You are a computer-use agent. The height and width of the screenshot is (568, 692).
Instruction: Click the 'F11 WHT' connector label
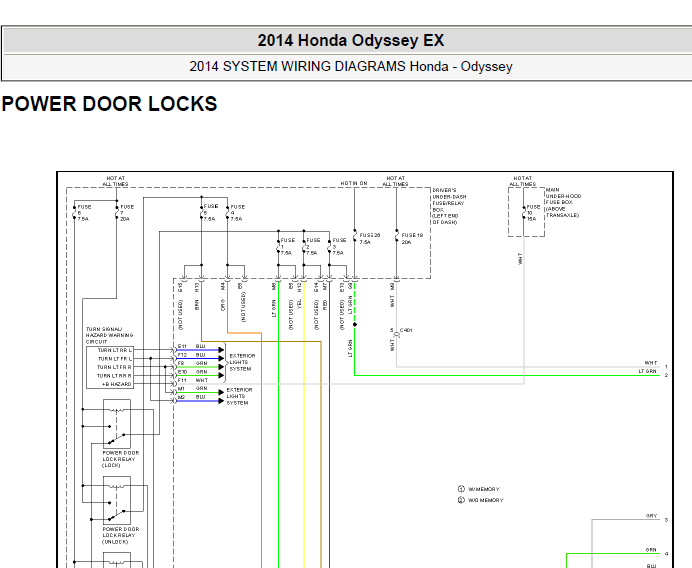(192, 380)
